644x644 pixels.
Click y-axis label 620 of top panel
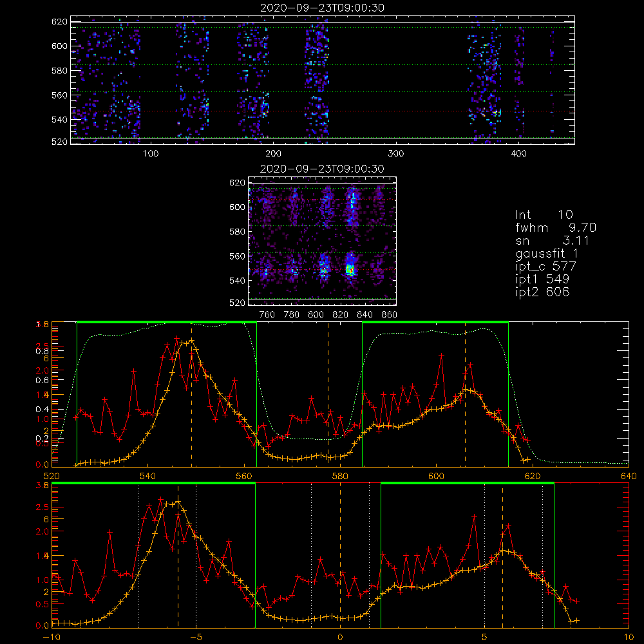[59, 22]
